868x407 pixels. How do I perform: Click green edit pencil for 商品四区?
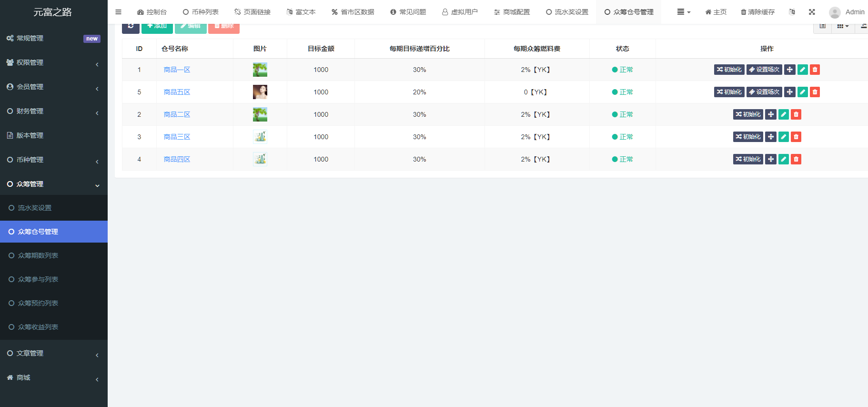783,159
